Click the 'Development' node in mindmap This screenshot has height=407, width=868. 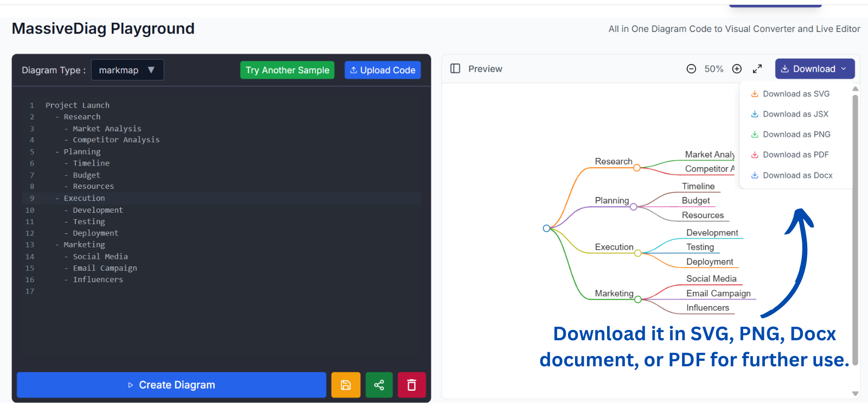pyautogui.click(x=712, y=233)
